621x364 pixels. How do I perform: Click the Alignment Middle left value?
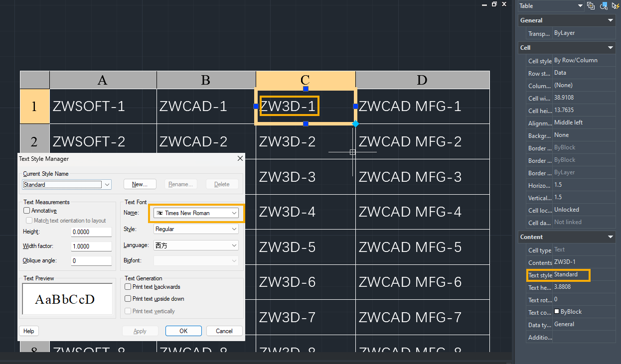click(584, 122)
